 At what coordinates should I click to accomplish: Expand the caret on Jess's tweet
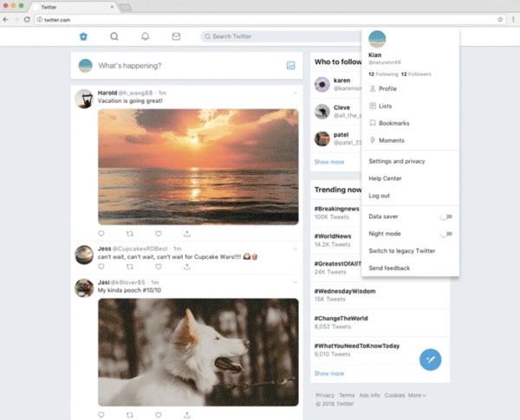click(x=296, y=249)
